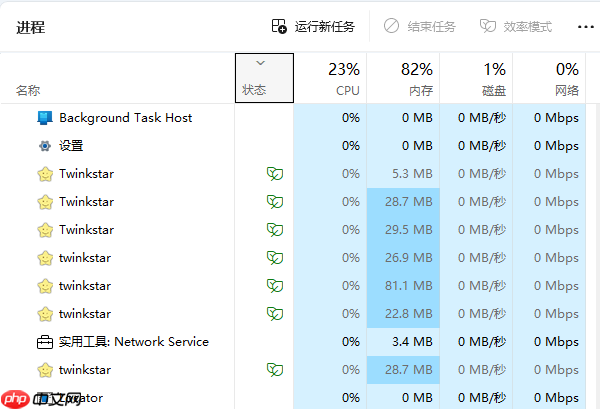This screenshot has width=600, height=409.
Task: Sort by the 磁盘 disk column header
Action: (x=476, y=79)
